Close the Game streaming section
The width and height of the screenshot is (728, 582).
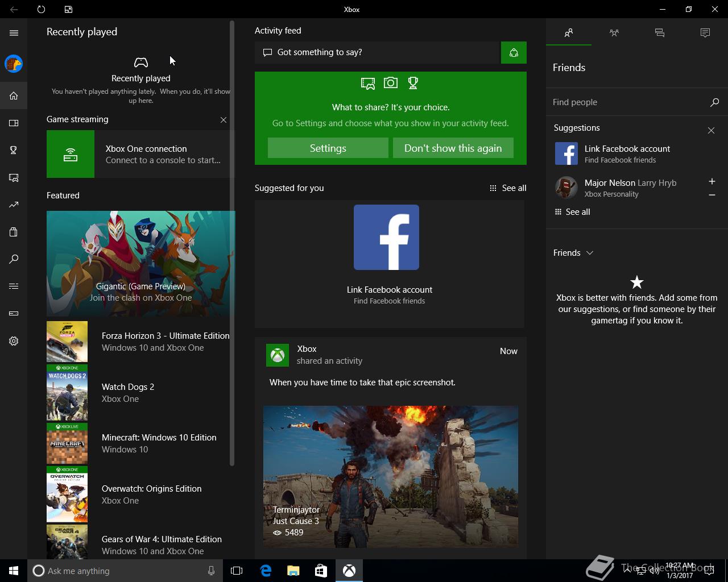[224, 120]
